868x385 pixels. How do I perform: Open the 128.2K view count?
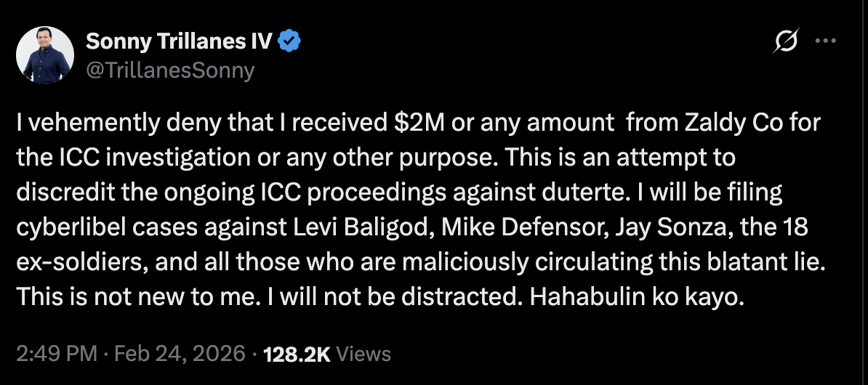pyautogui.click(x=297, y=354)
